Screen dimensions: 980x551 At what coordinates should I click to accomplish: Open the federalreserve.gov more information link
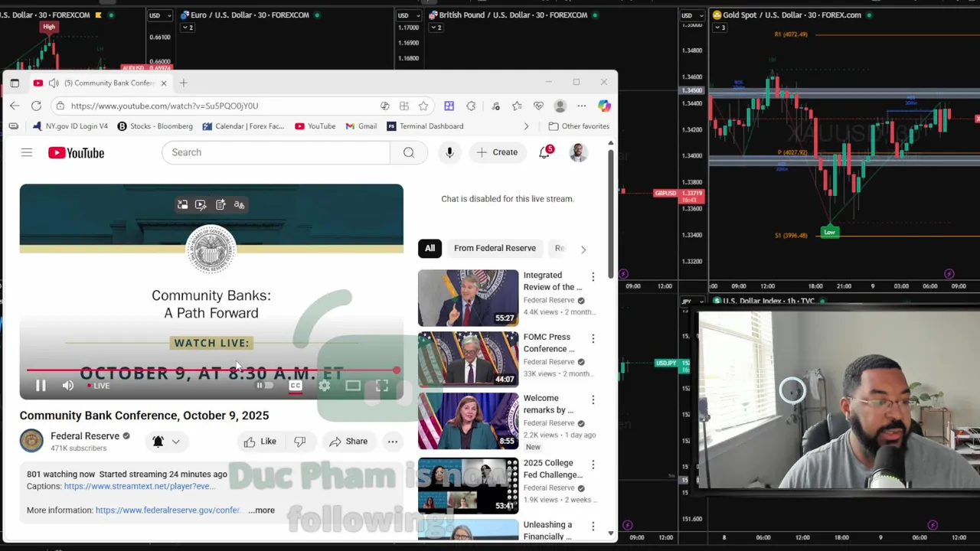click(x=169, y=510)
